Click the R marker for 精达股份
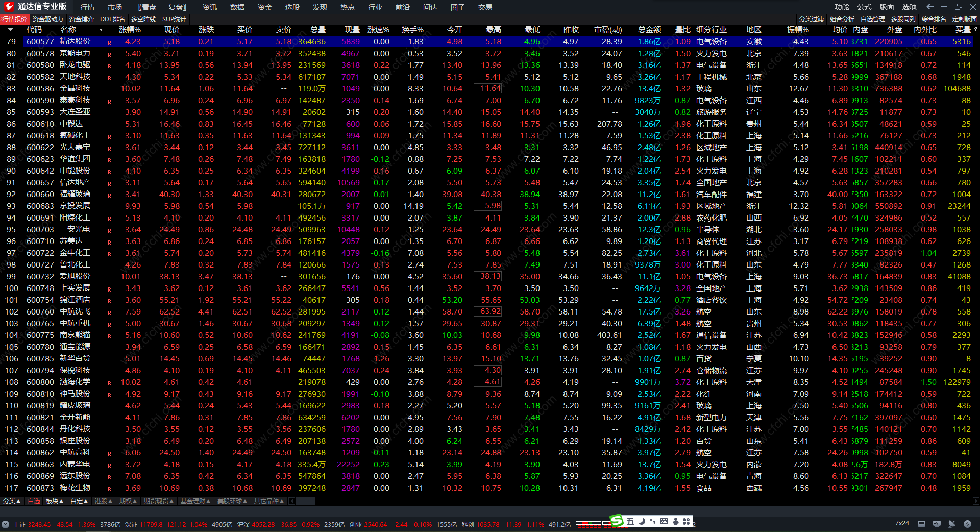Screen dimensions: 980x532 pyautogui.click(x=109, y=42)
